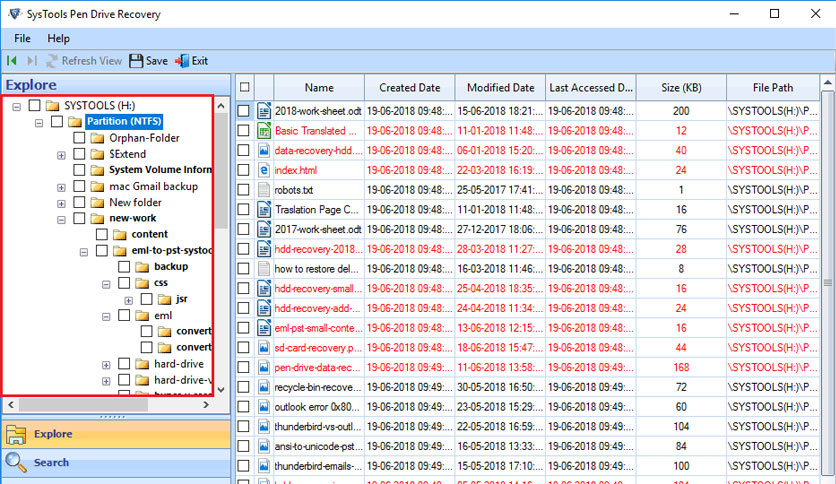Viewport: 836px width, 484px height.
Task: Expand the hard-drive folder node
Action: tap(106, 365)
